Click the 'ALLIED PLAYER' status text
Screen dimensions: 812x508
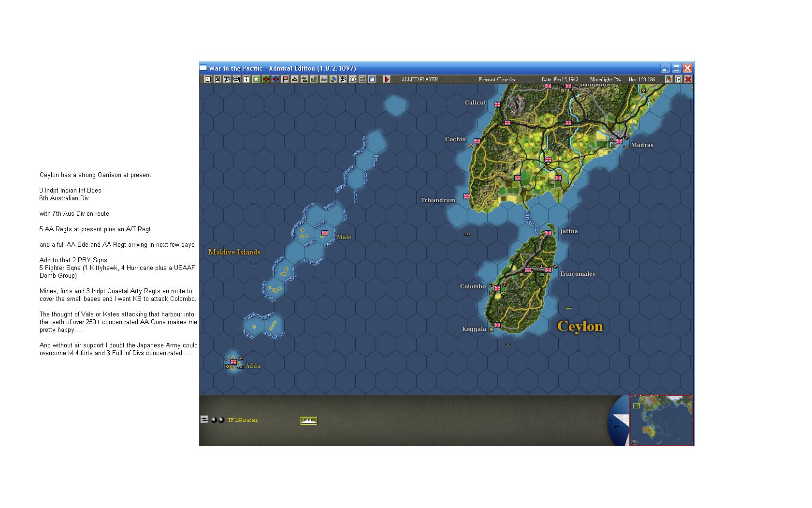[420, 79]
